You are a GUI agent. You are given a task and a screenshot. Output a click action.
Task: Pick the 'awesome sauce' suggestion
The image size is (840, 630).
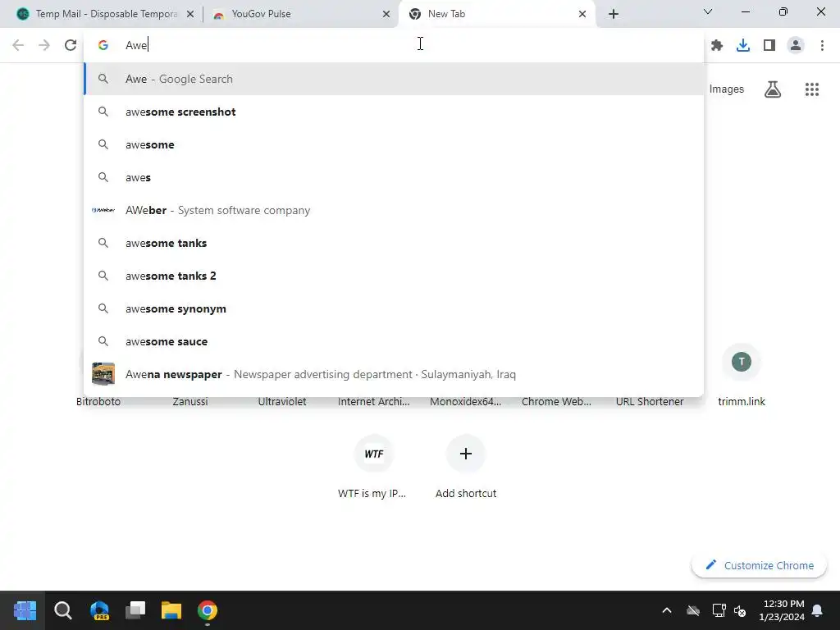click(394, 341)
